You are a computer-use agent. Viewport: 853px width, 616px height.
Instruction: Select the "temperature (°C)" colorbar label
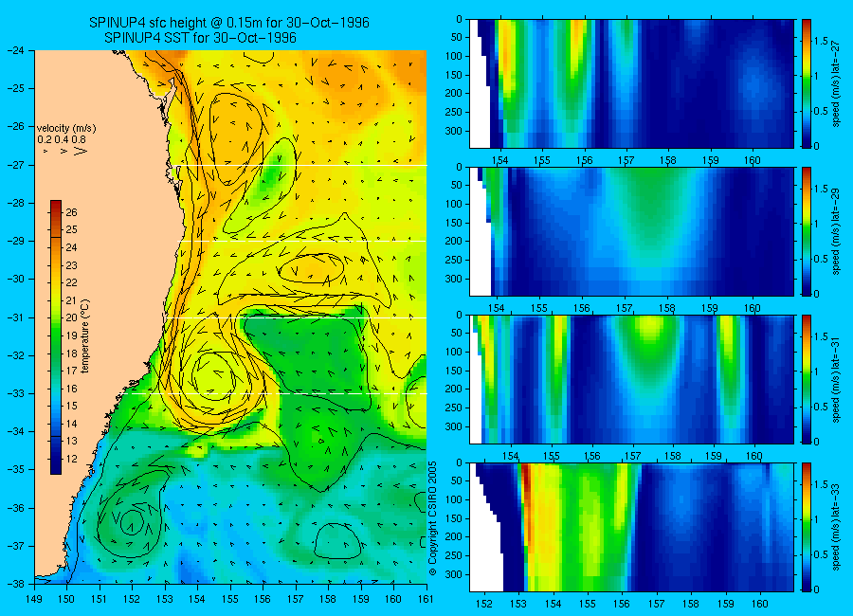pyautogui.click(x=85, y=336)
